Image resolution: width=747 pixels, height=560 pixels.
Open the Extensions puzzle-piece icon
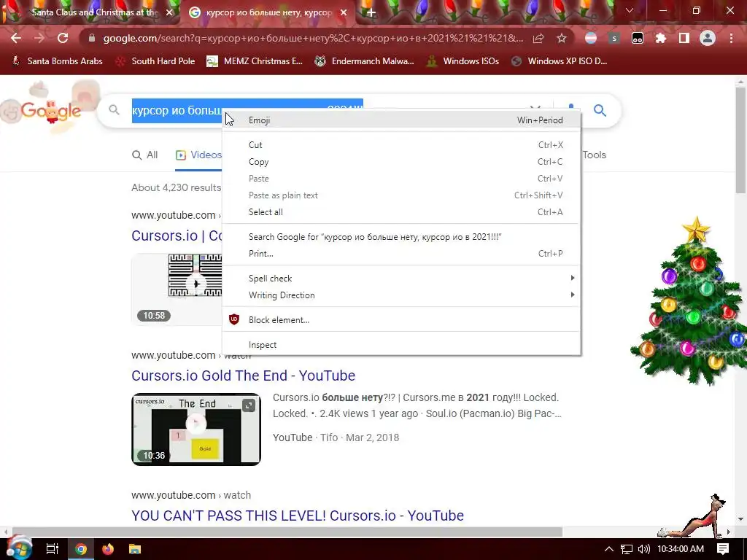click(x=660, y=38)
